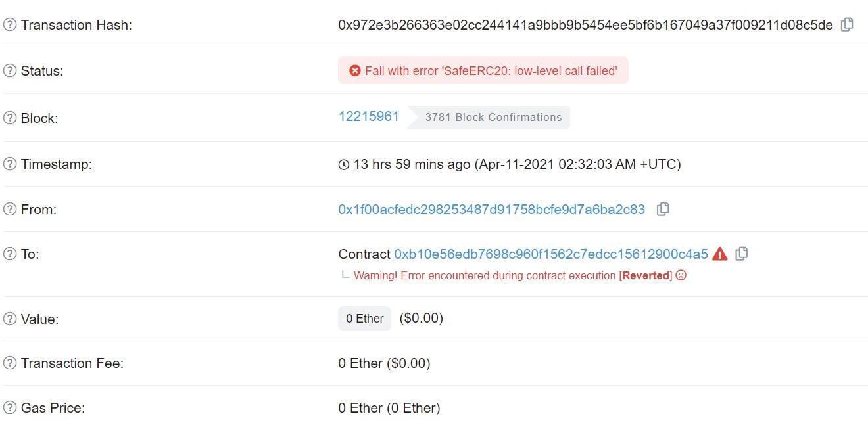Copy the To contract address
868x425 pixels.
(x=741, y=254)
